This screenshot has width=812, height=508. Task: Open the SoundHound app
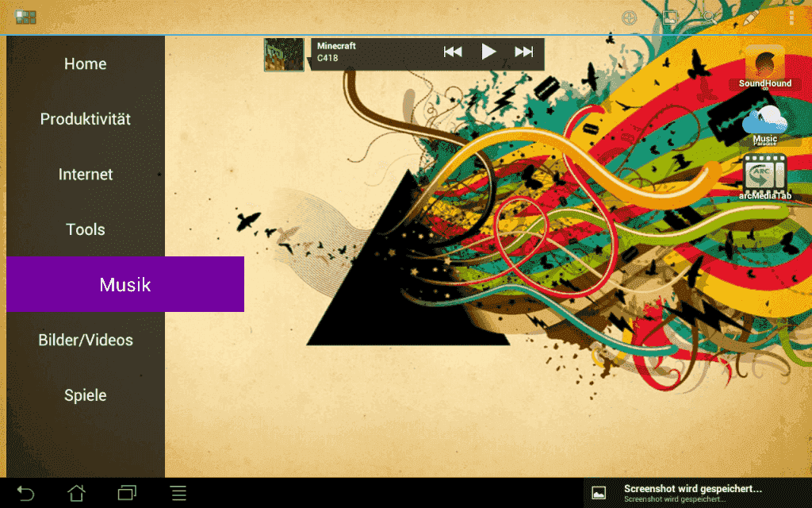[765, 67]
